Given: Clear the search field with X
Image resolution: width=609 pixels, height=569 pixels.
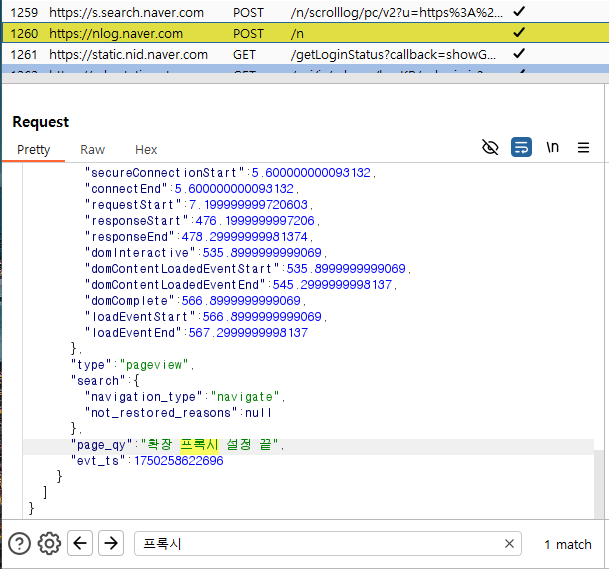Looking at the screenshot, I should pyautogui.click(x=509, y=543).
